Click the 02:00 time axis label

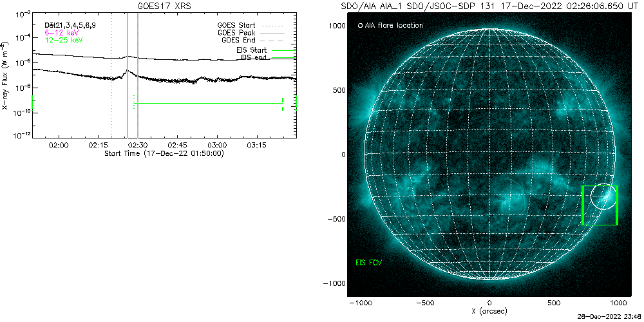[x=59, y=145]
